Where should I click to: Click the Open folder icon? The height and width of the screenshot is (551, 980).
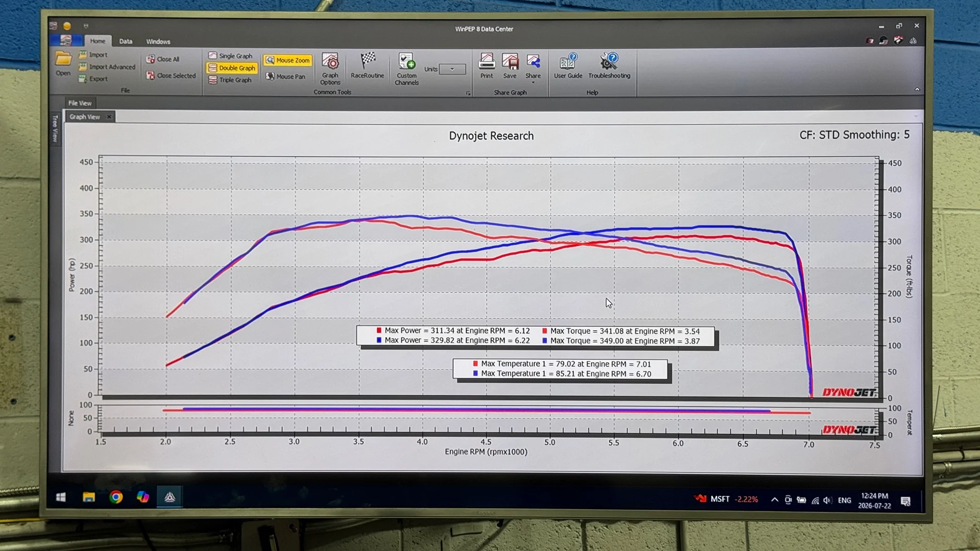(x=63, y=63)
